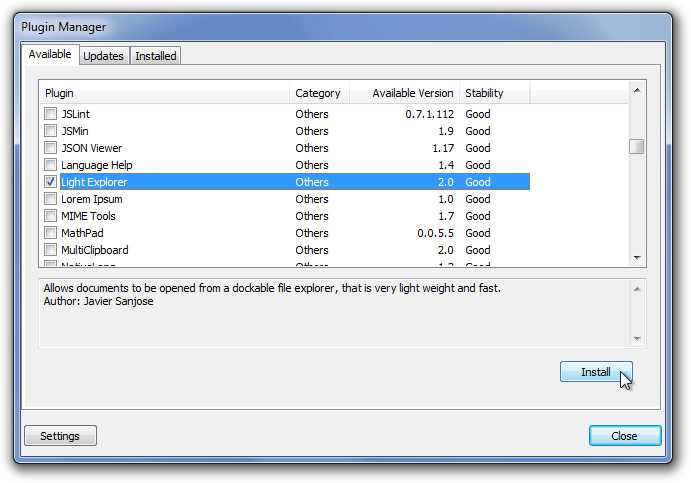Check the Lorem Ipsum plugin checkbox
Screen dimensions: 691x483
(x=50, y=199)
